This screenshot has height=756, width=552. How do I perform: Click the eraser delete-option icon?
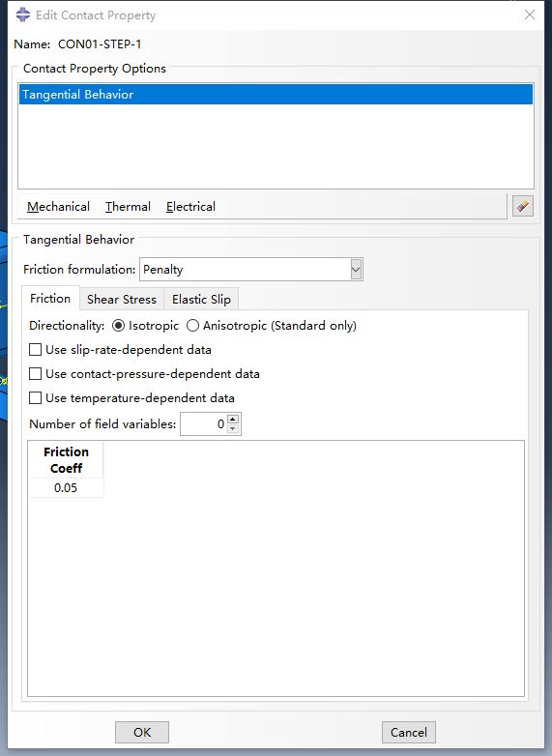point(523,206)
